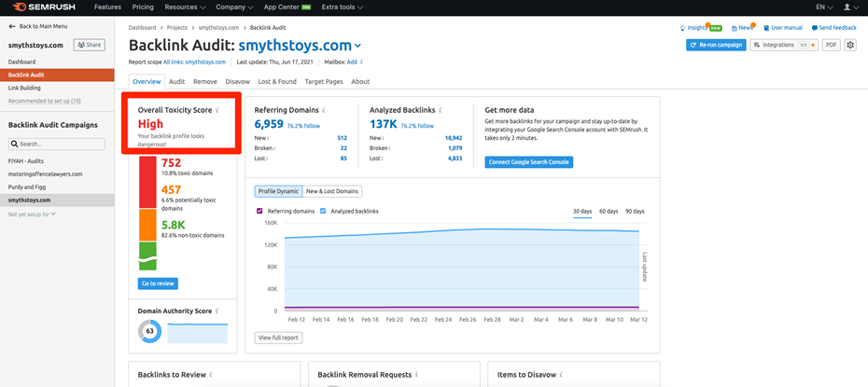The height and width of the screenshot is (387, 868).
Task: Click All links: smythstoys.com report scope
Action: pos(194,62)
